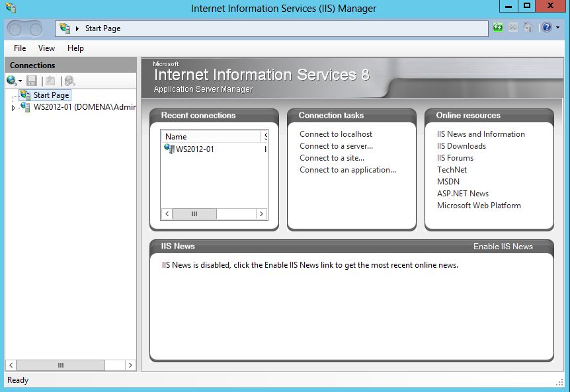570x392 pixels.
Task: Click the server icon beside WS2012-01 tree node
Action: (25, 107)
